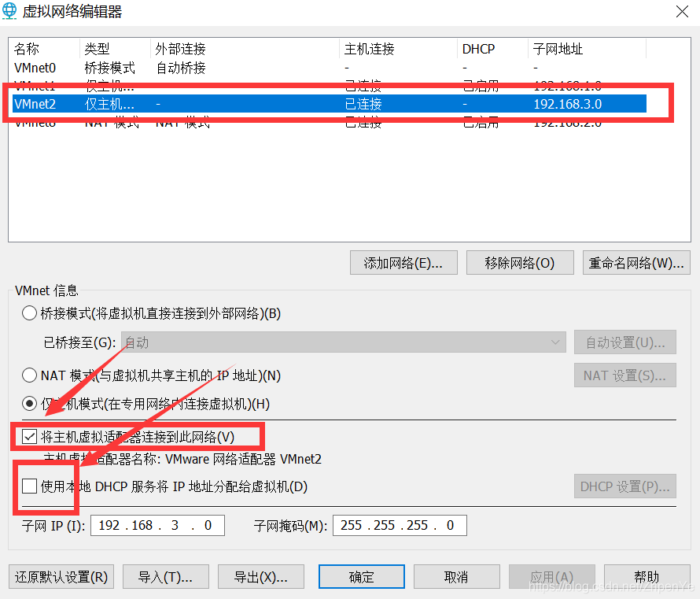The width and height of the screenshot is (700, 599).
Task: Click the 子网掩码 mask field
Action: pyautogui.click(x=400, y=525)
